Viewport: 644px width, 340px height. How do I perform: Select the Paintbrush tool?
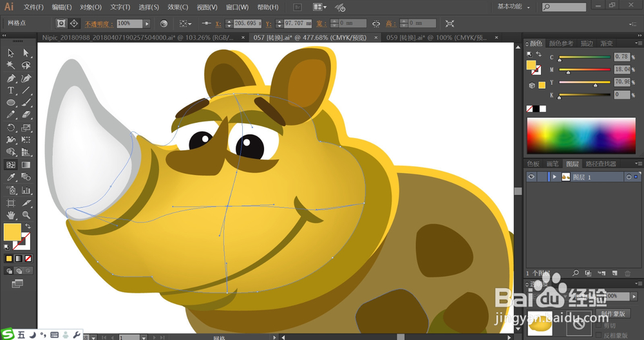click(26, 102)
